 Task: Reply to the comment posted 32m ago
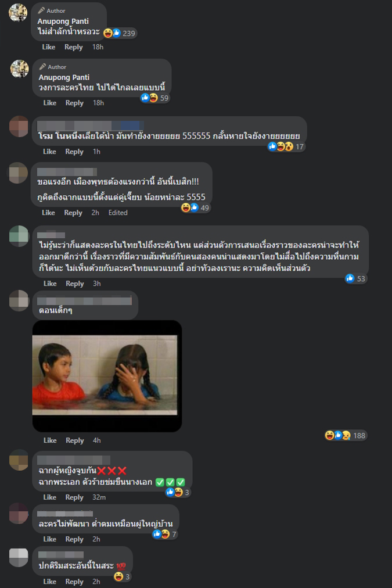(x=74, y=497)
